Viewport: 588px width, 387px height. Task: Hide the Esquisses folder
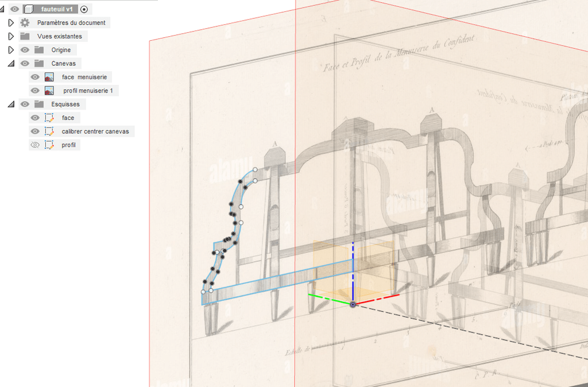click(x=25, y=105)
